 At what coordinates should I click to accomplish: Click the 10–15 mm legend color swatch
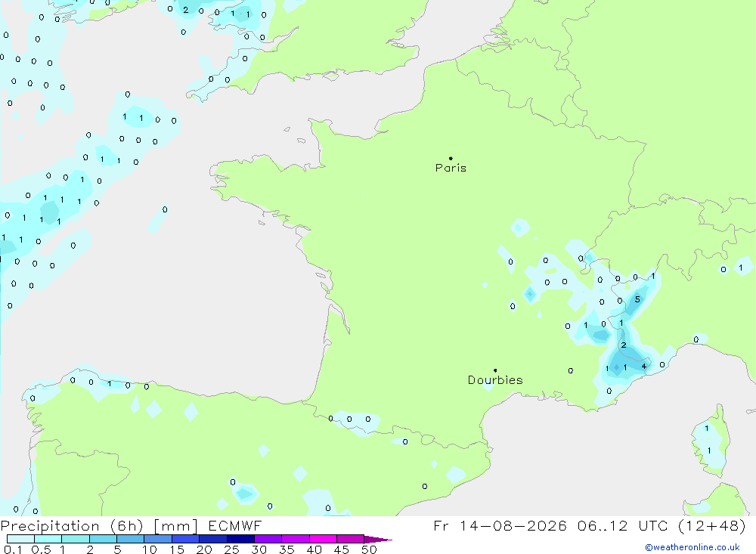click(x=158, y=539)
